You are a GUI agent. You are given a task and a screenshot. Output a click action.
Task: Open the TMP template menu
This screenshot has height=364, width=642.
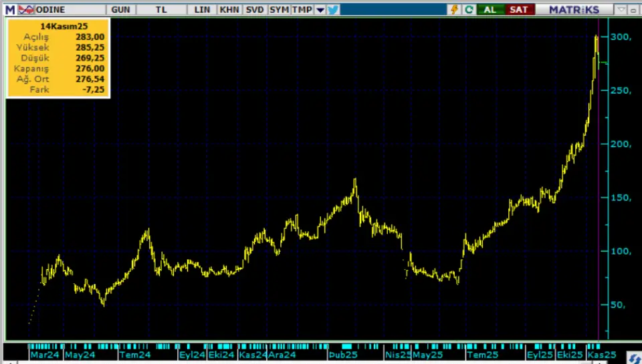pyautogui.click(x=302, y=9)
